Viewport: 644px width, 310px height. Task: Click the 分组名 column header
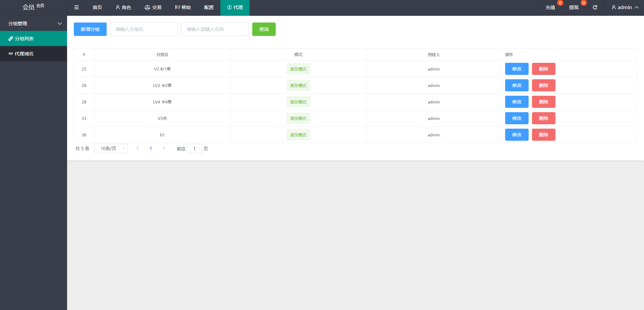pos(162,54)
